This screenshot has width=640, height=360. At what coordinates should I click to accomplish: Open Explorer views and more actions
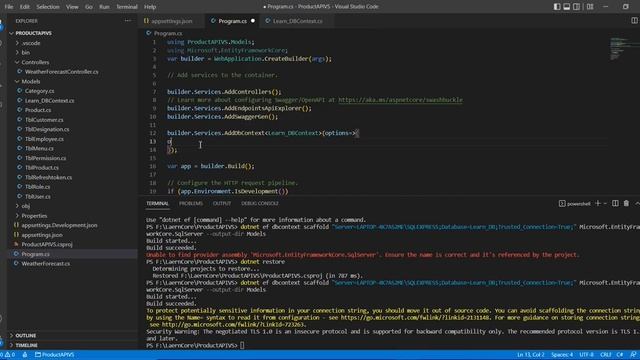[x=128, y=21]
